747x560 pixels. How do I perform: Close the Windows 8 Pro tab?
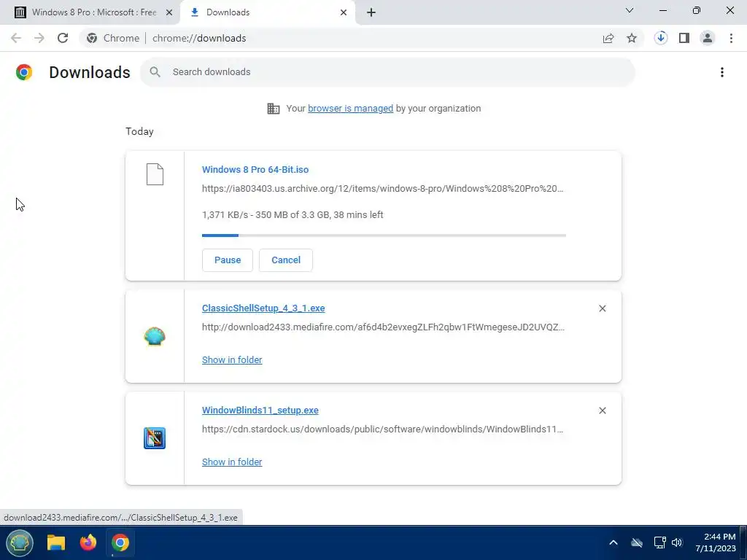169,12
